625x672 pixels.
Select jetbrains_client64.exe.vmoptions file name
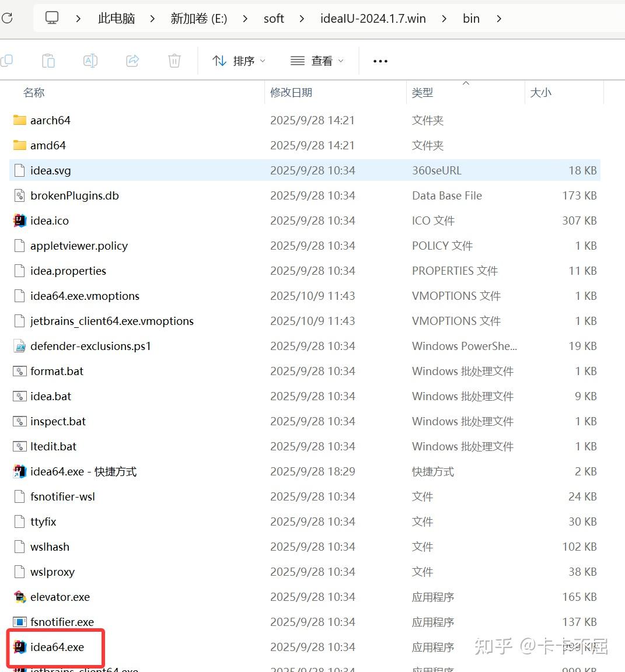coord(112,321)
